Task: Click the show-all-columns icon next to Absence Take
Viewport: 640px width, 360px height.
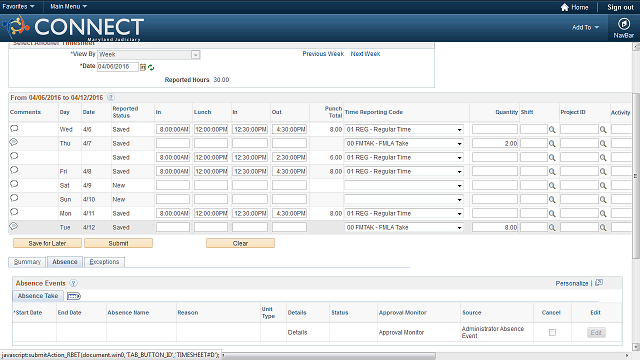Action: (x=73, y=296)
